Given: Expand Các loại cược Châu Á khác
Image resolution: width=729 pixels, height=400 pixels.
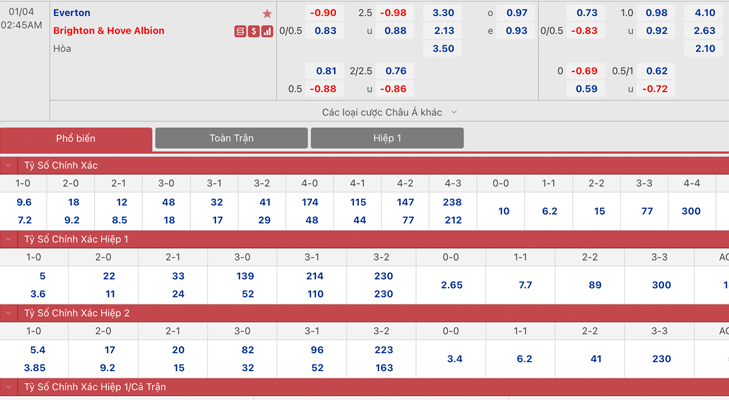Looking at the screenshot, I should pos(389,112).
